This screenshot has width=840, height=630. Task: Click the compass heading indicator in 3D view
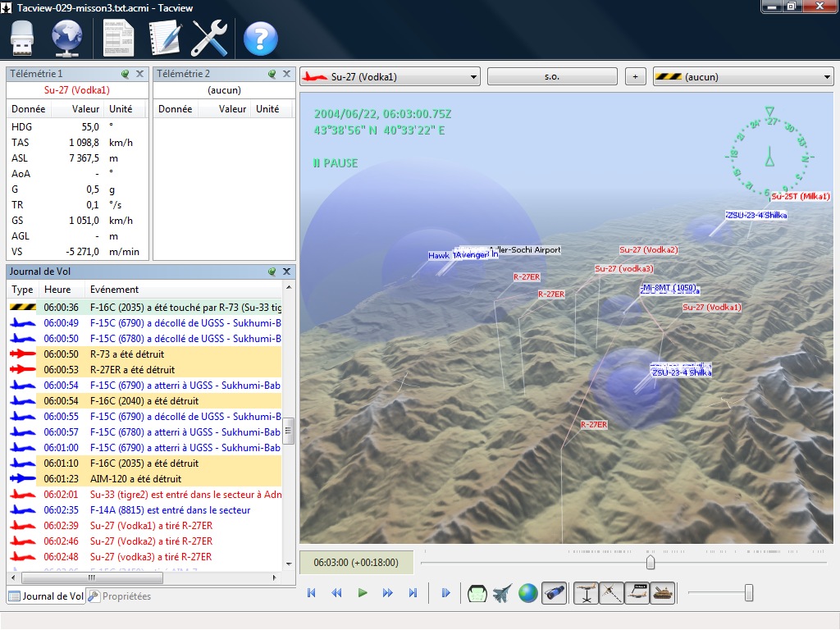769,155
